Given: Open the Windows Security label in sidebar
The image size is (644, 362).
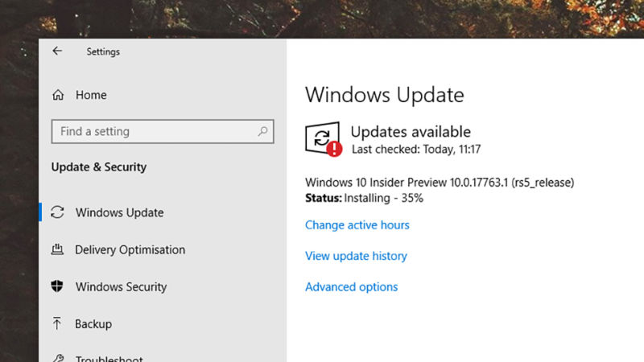Looking at the screenshot, I should click(x=121, y=286).
